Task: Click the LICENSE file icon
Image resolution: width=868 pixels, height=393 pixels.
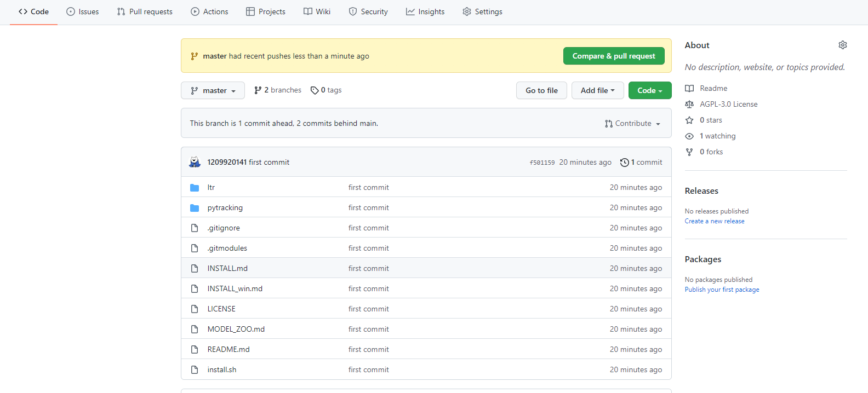Action: (195, 309)
